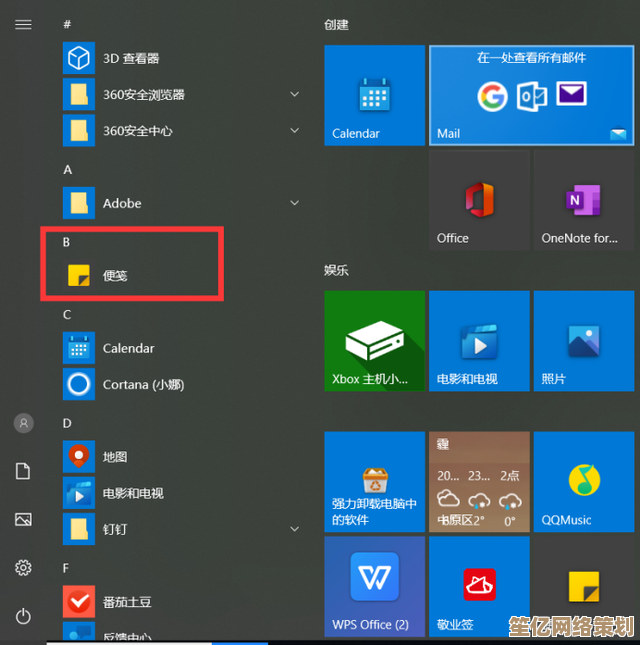Viewport: 640px width, 645px height.
Task: Click the Power button in sidebar
Action: (23, 616)
